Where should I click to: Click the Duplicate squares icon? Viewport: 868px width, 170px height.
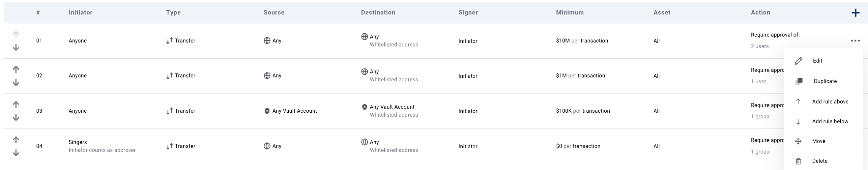799,81
